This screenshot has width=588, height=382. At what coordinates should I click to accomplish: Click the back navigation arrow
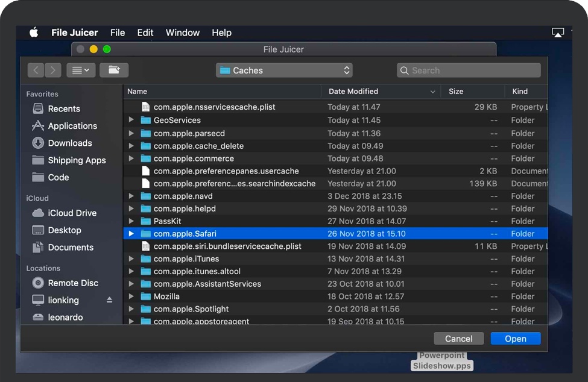pos(36,70)
